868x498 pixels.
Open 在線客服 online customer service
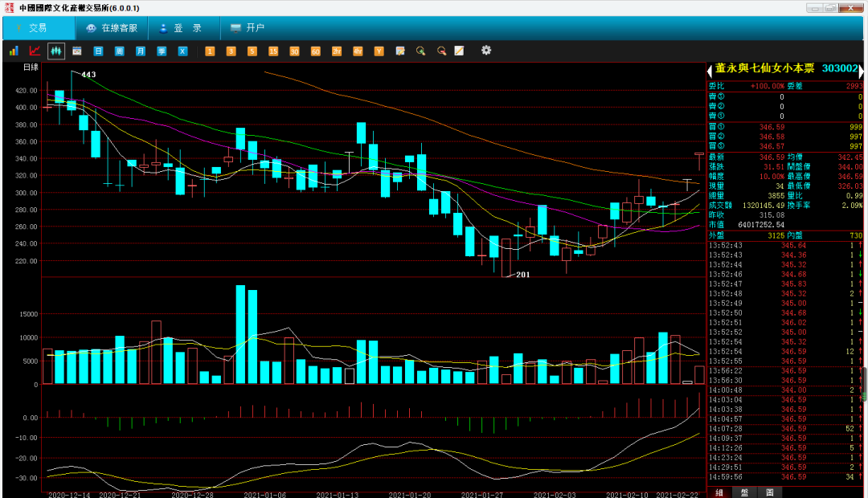click(113, 27)
